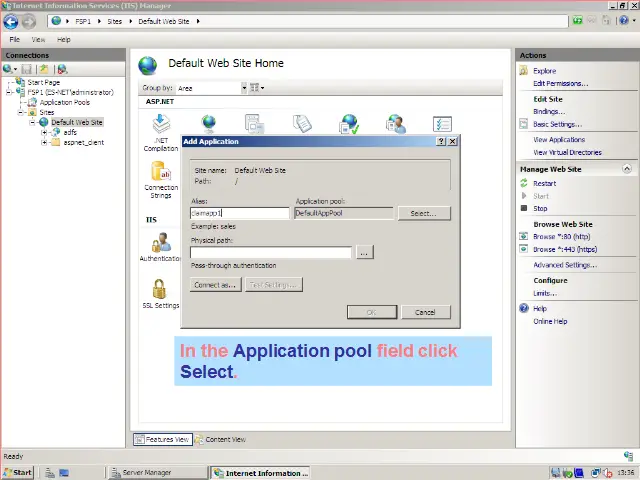
Task: Click the Limits... link
Action: tap(545, 293)
